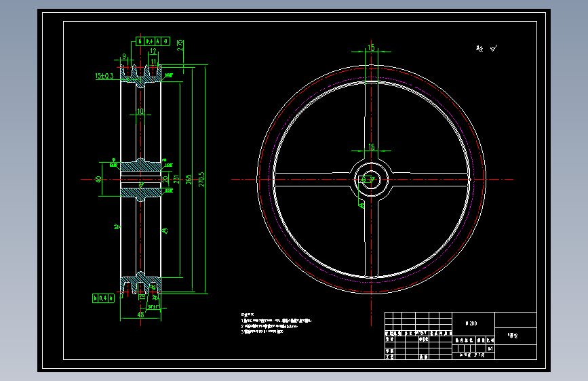Select the 270.5 outer diameter dimension
The image size is (588, 381).
pos(201,179)
